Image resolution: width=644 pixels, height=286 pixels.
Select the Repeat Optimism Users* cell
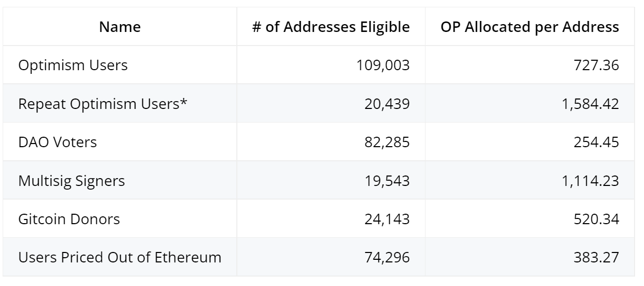point(103,104)
